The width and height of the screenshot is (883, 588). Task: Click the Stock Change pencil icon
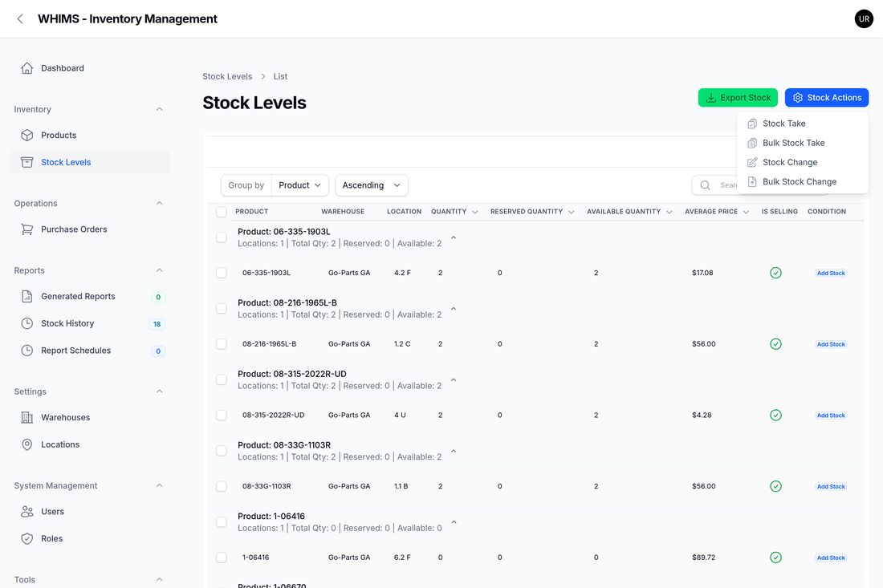click(x=752, y=162)
